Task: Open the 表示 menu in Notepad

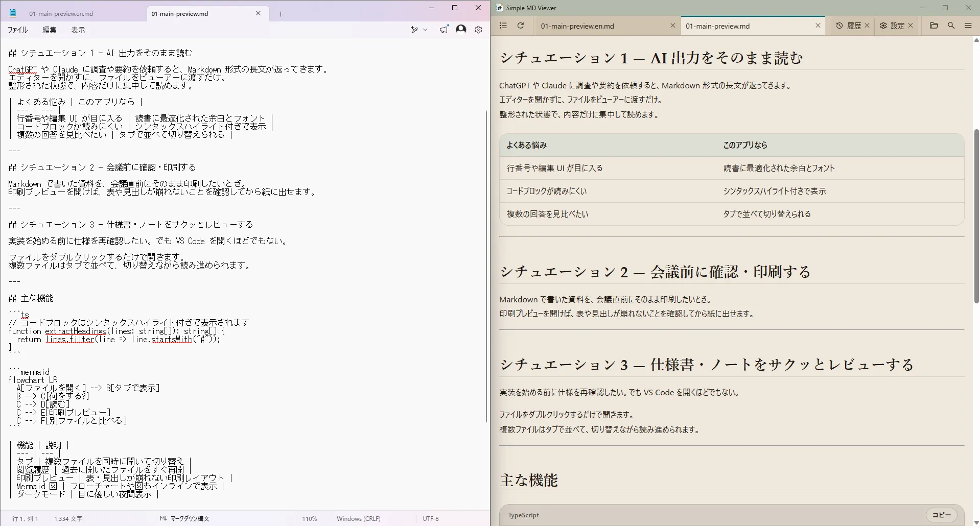Action: [x=78, y=30]
